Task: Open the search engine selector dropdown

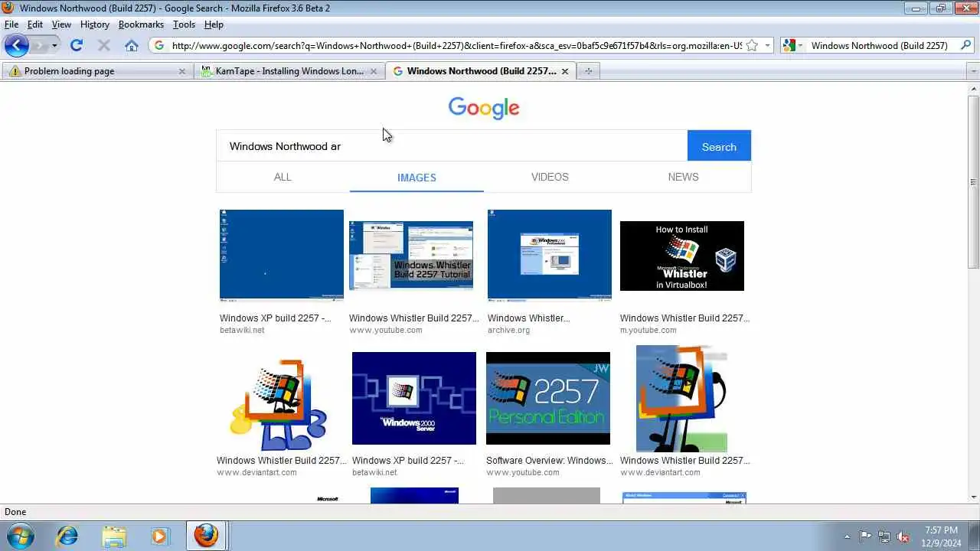Action: click(x=792, y=45)
